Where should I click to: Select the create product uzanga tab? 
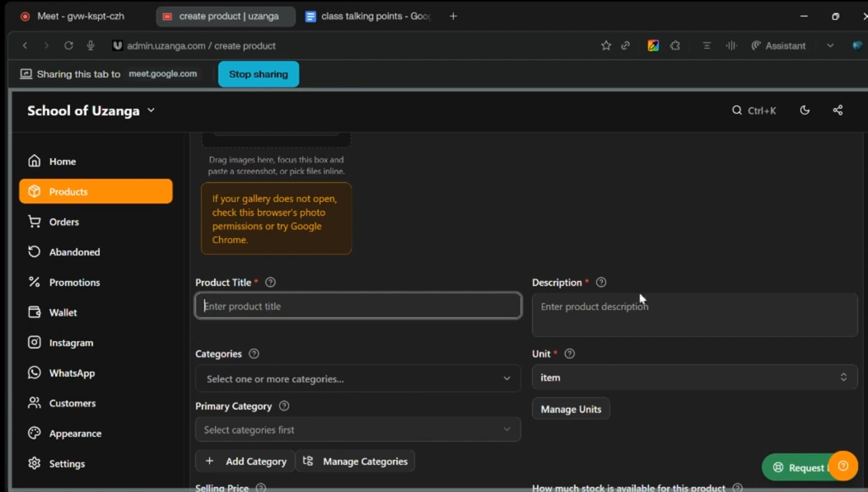[x=226, y=16]
